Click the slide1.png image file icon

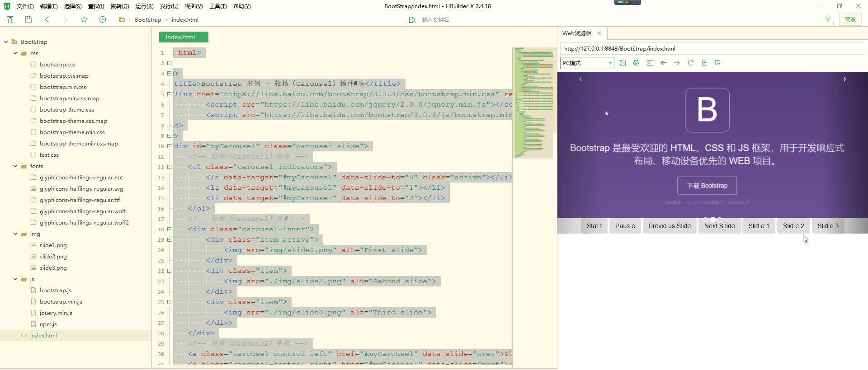tap(33, 245)
